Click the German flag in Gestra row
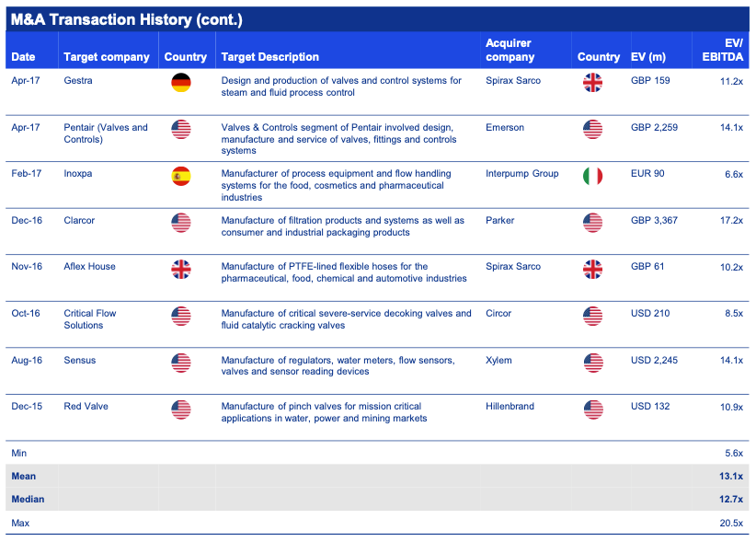 181,83
